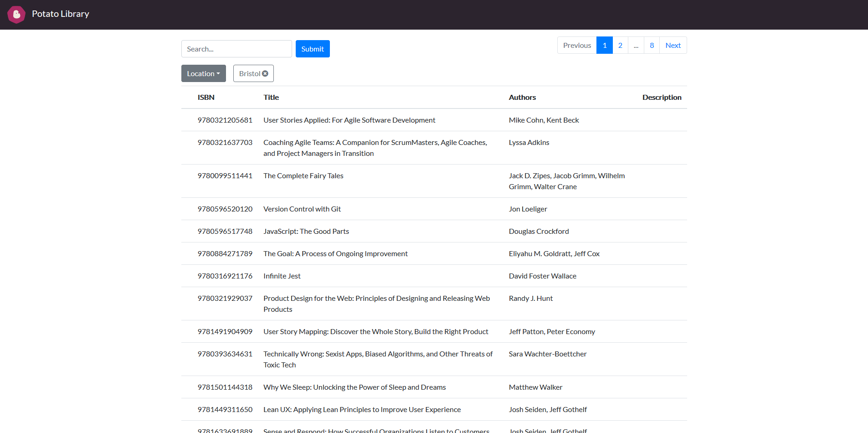Select the 'Why We Sleep' title
Screen dimensions: 868x433
354,387
